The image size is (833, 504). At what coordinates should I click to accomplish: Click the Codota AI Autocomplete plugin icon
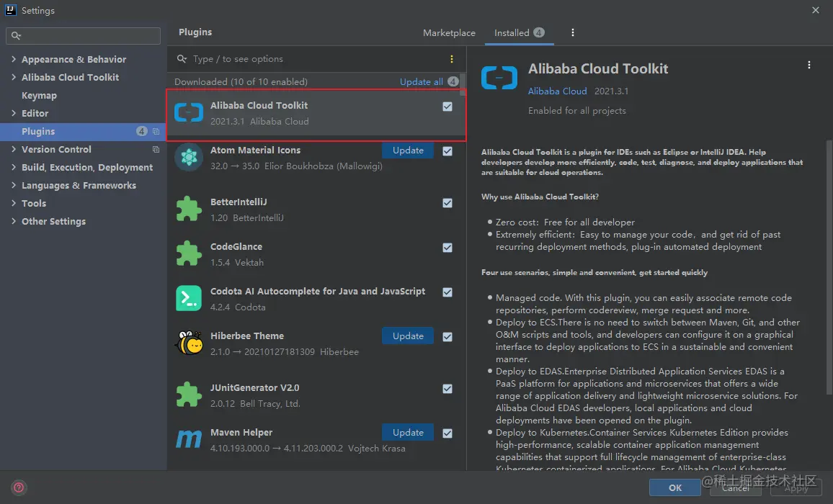click(189, 298)
